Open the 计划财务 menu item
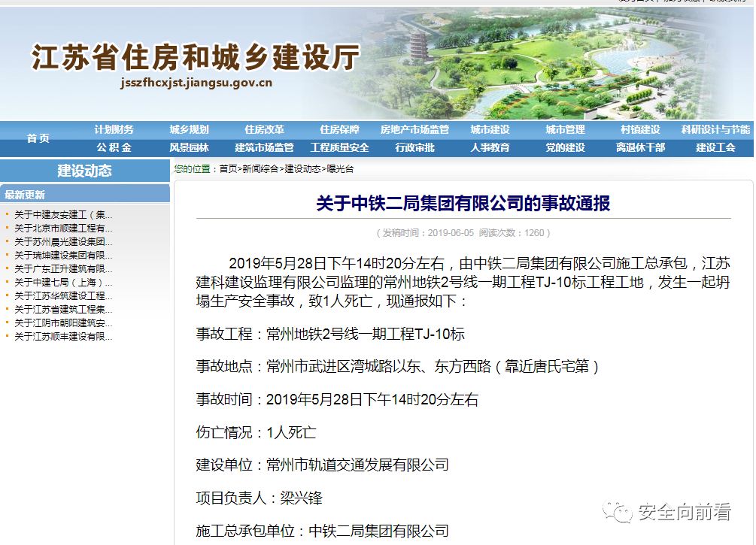 [x=114, y=129]
